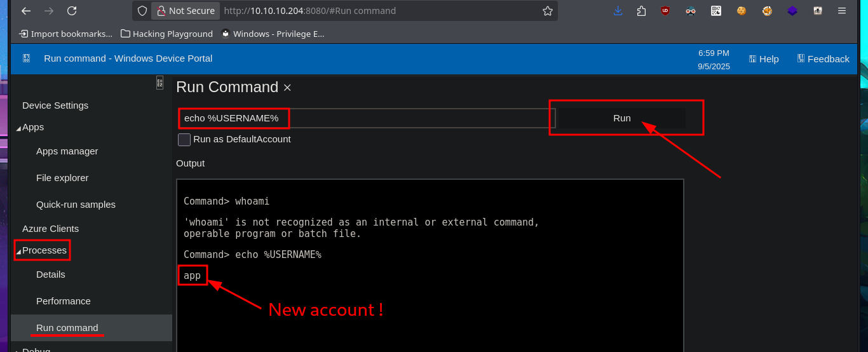Open the Help link in header
This screenshot has height=352, width=868.
tap(763, 59)
